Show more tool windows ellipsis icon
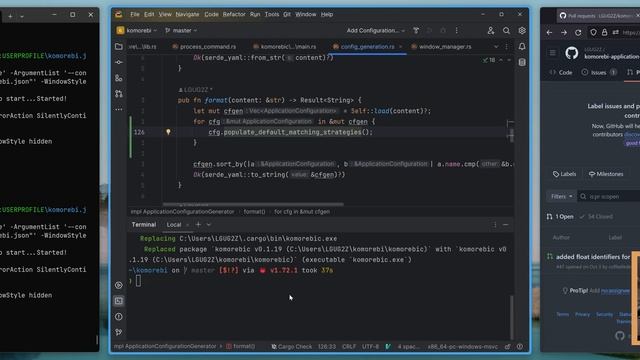The width and height of the screenshot is (640, 360). (119, 109)
